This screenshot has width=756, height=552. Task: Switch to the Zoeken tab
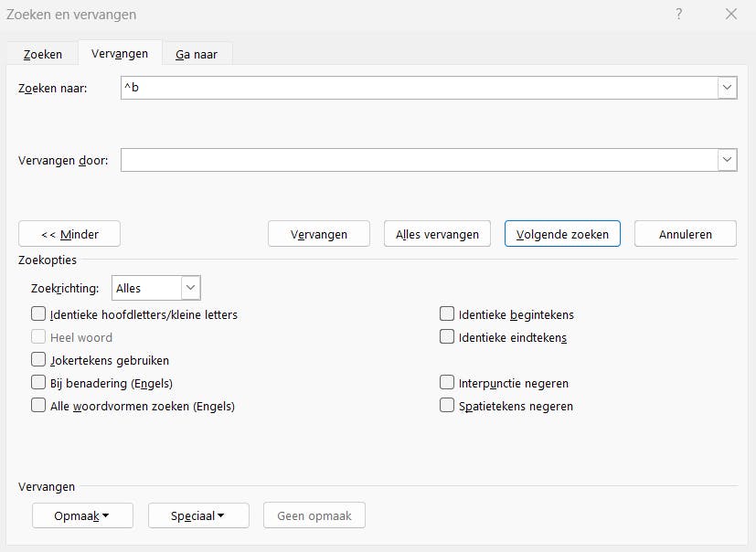coord(43,54)
